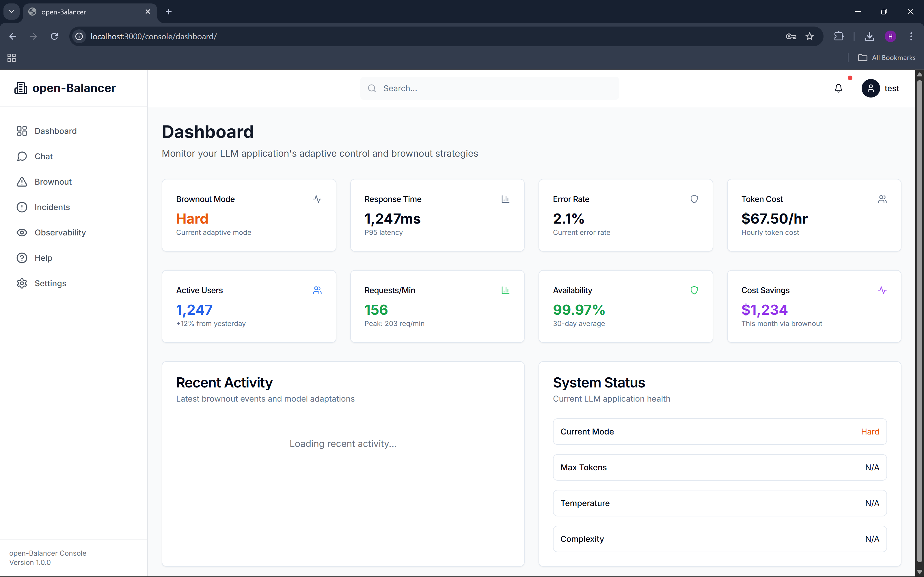Viewport: 924px width, 577px height.
Task: Navigate to Settings in the sidebar
Action: coord(50,283)
